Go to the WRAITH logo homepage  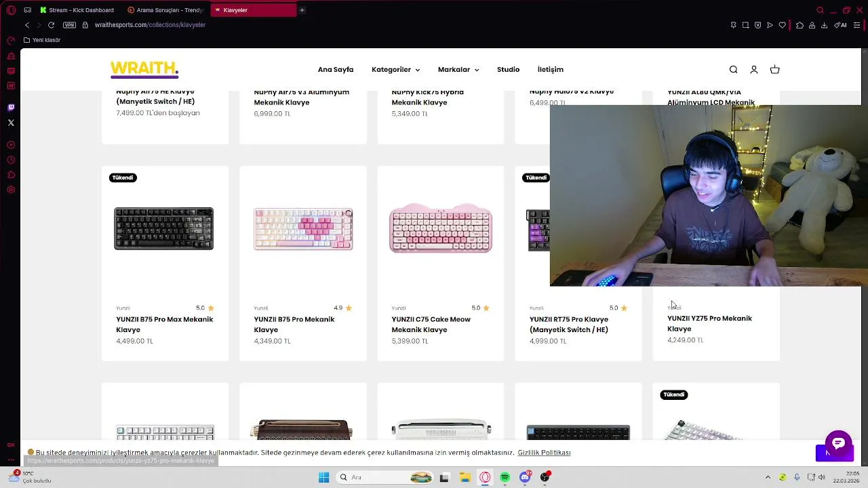pos(144,69)
